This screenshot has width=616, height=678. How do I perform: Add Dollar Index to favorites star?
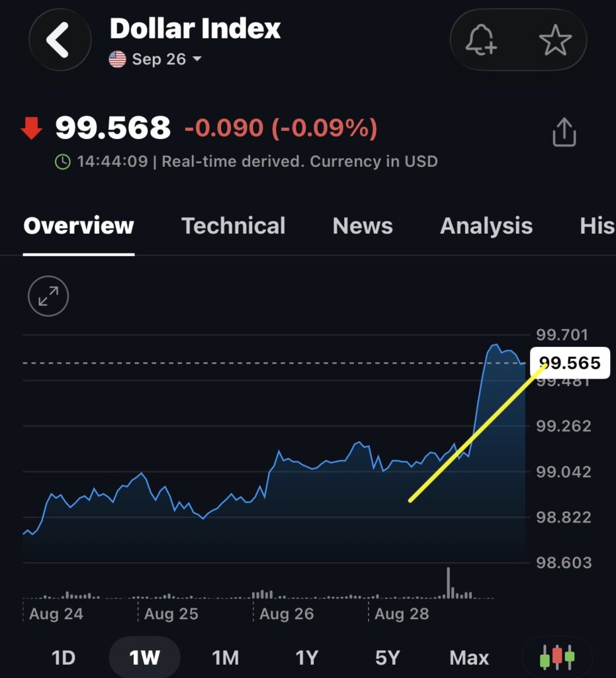pyautogui.click(x=556, y=40)
